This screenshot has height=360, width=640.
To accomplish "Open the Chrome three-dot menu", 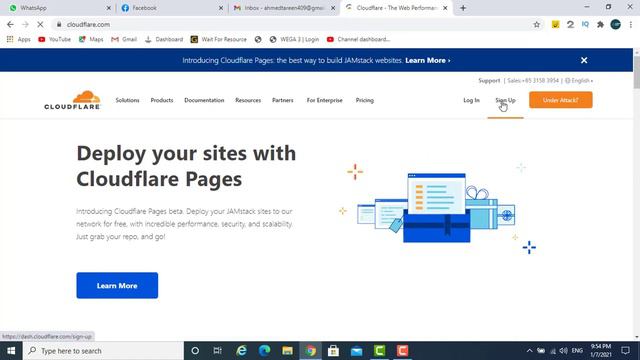I will pyautogui.click(x=631, y=24).
